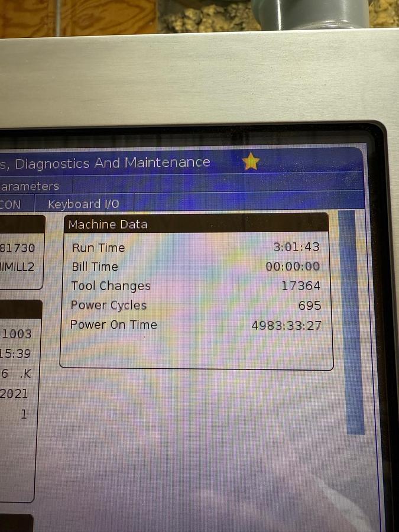Switch to the partially visible Parameters tab
This screenshot has width=399, height=532.
[30, 186]
